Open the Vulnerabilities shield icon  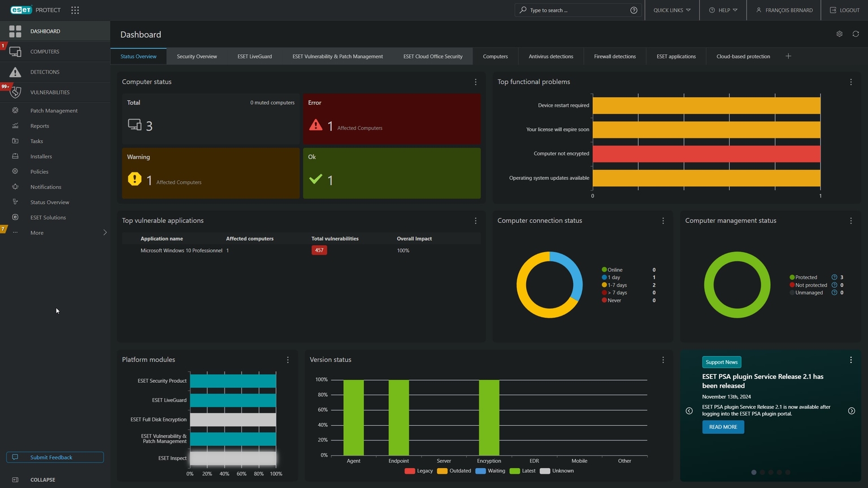pyautogui.click(x=15, y=92)
